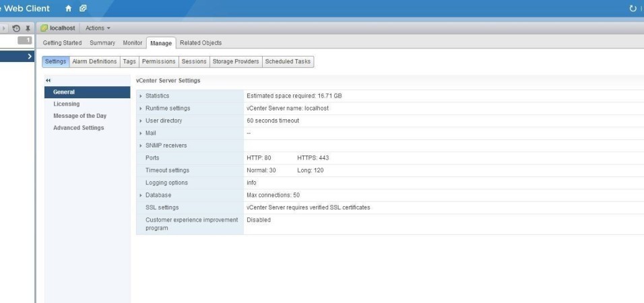The image size is (644, 303).
Task: Open the Tags sub-tab
Action: point(129,61)
